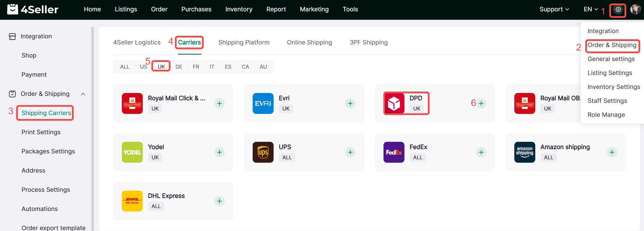Click the FedEx plus icon
Image resolution: width=644 pixels, height=231 pixels.
point(481,152)
